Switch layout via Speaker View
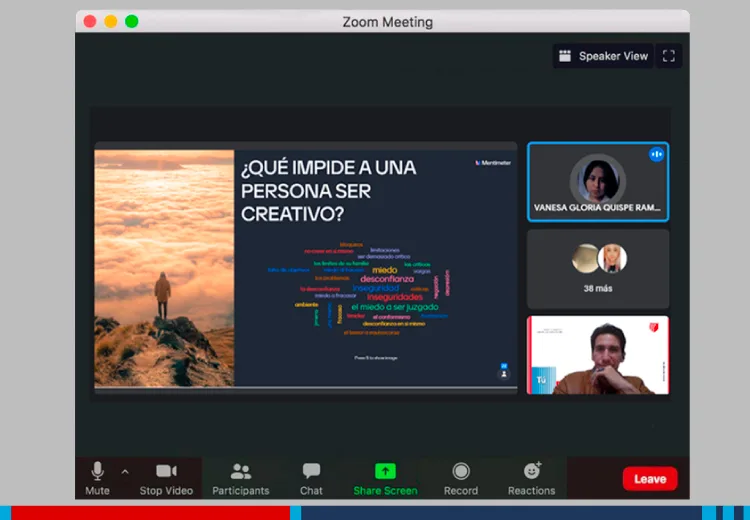750x520 pixels. pyautogui.click(x=603, y=56)
